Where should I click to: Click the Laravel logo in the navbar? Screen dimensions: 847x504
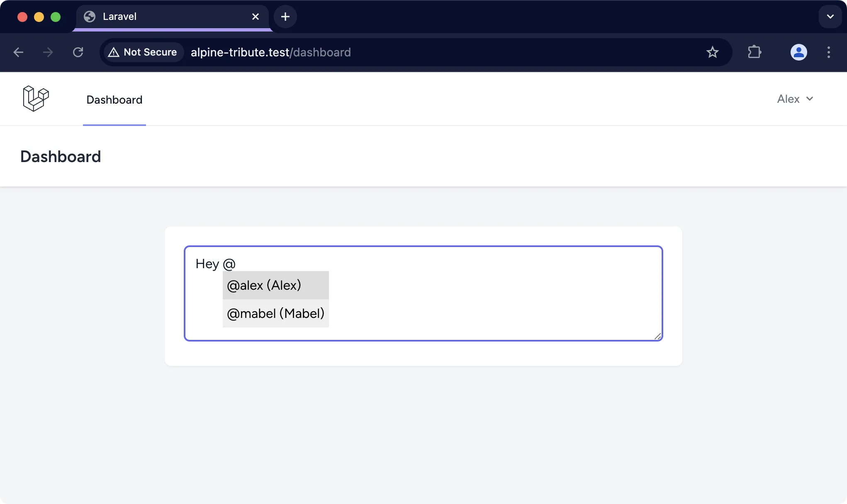coord(36,99)
